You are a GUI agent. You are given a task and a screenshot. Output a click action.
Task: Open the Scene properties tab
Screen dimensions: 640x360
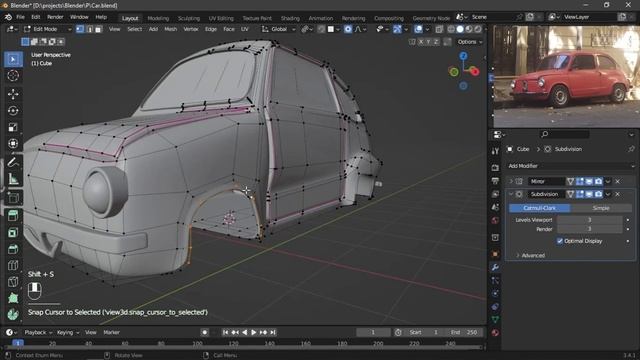[x=495, y=207]
